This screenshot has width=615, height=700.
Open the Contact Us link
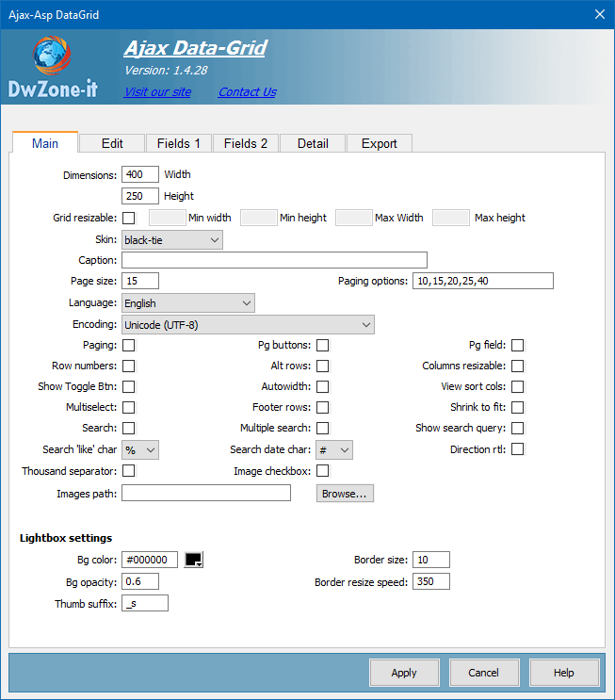pos(248,92)
